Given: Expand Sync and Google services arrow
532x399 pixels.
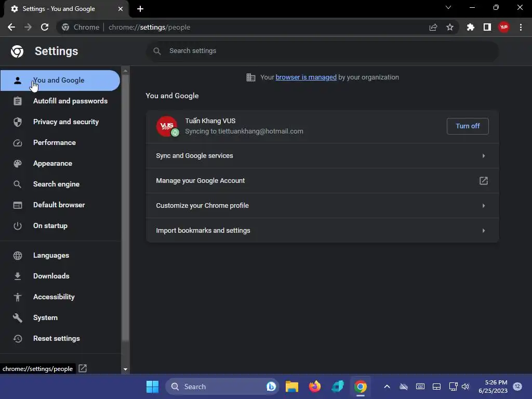Looking at the screenshot, I should 484,156.
